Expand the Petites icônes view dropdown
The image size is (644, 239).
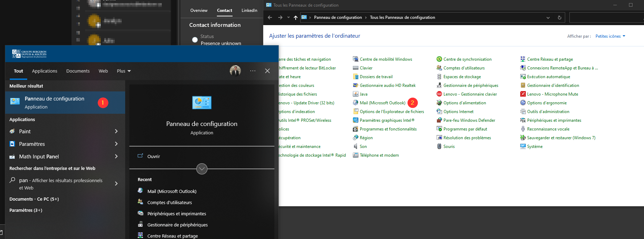click(x=610, y=36)
